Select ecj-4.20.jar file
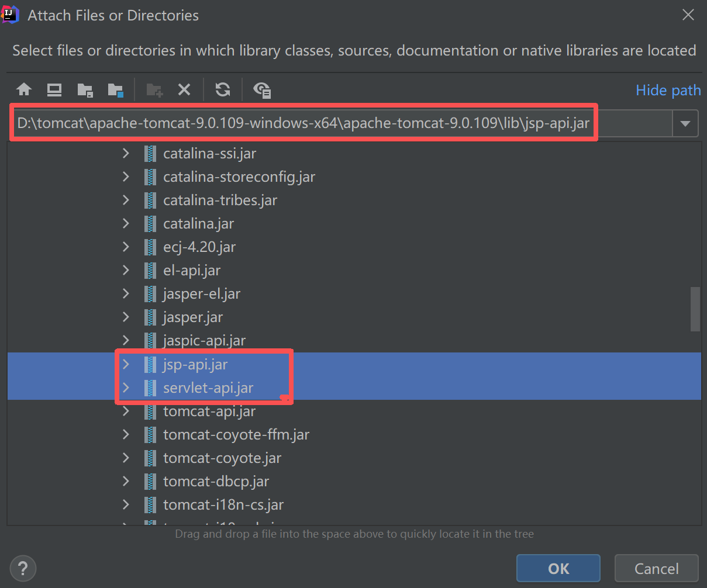 [199, 247]
